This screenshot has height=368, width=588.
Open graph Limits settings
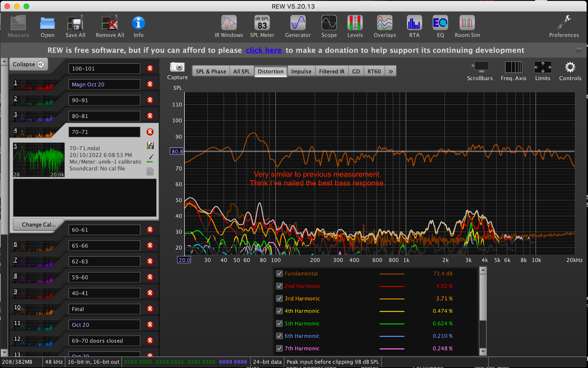point(542,71)
